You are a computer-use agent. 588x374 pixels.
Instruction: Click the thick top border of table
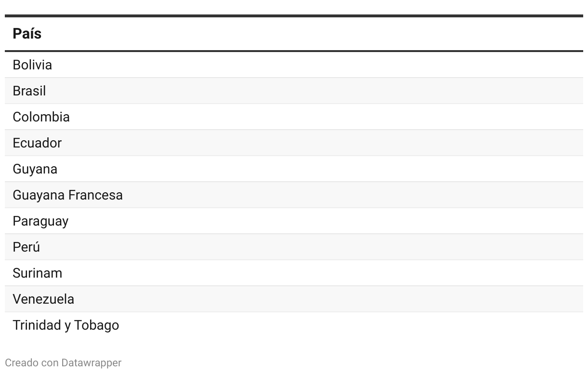[x=294, y=16]
